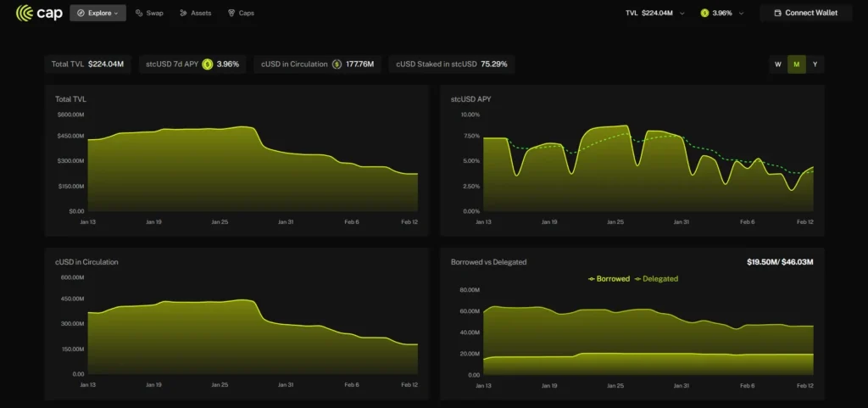Image resolution: width=868 pixels, height=408 pixels.
Task: Switch chart range to weekly (W)
Action: point(778,64)
